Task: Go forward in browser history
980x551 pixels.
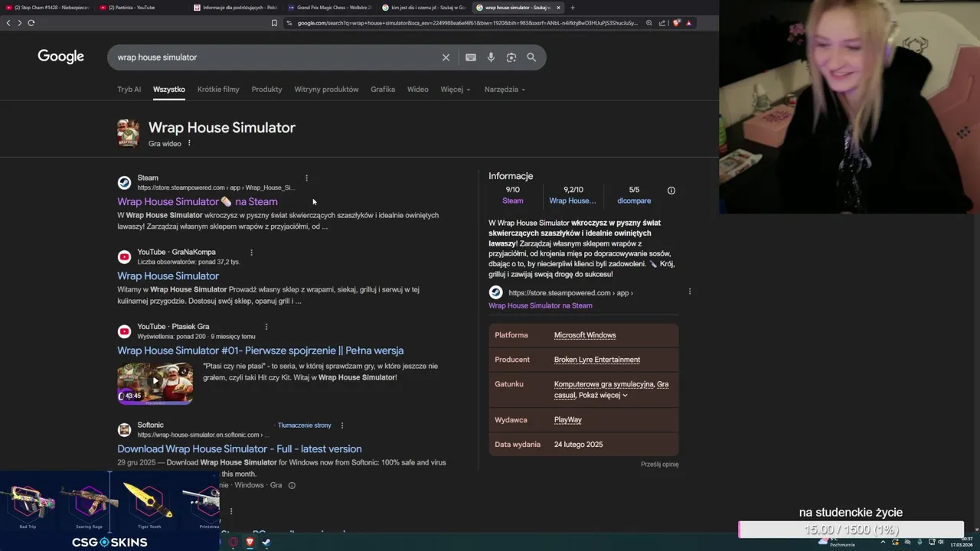Action: (x=19, y=23)
